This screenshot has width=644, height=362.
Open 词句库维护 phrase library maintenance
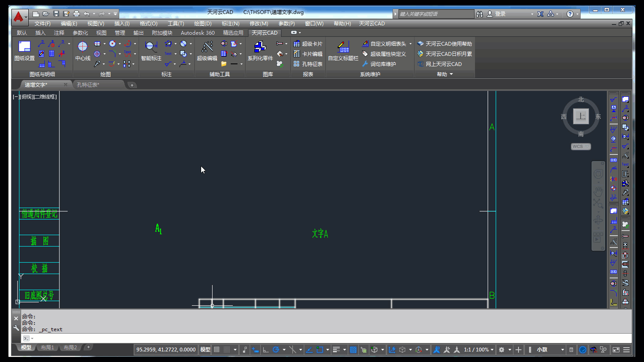(379, 64)
